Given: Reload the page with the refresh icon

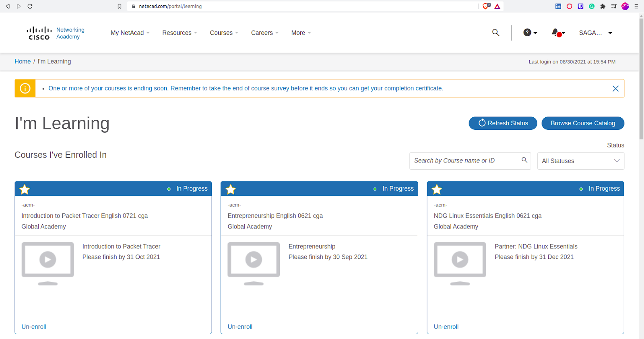Looking at the screenshot, I should pos(30,6).
